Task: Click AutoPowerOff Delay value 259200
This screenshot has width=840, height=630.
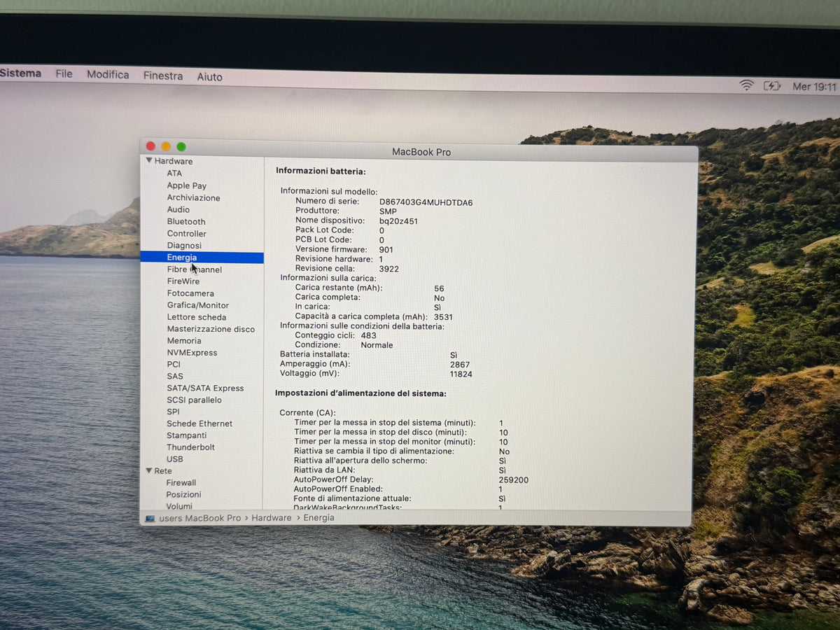Action: (513, 480)
